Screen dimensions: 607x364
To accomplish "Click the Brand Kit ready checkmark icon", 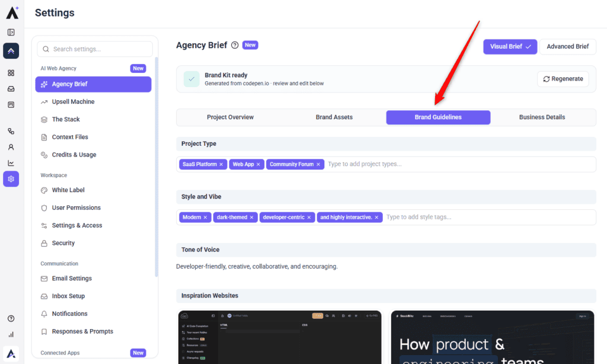I will [191, 79].
